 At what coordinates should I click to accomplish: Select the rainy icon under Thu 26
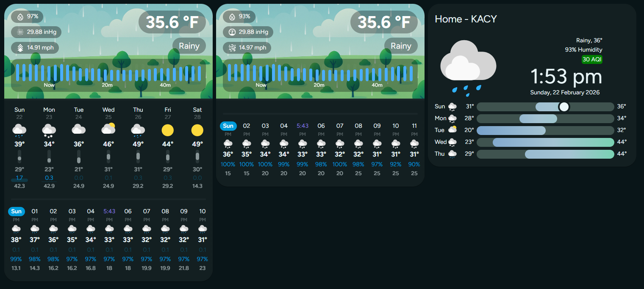point(138,130)
